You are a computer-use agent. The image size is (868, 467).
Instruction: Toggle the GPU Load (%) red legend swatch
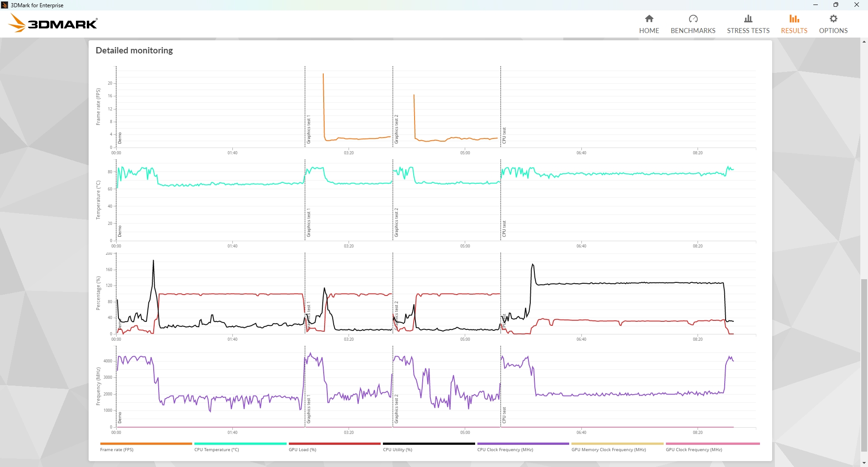[335, 443]
